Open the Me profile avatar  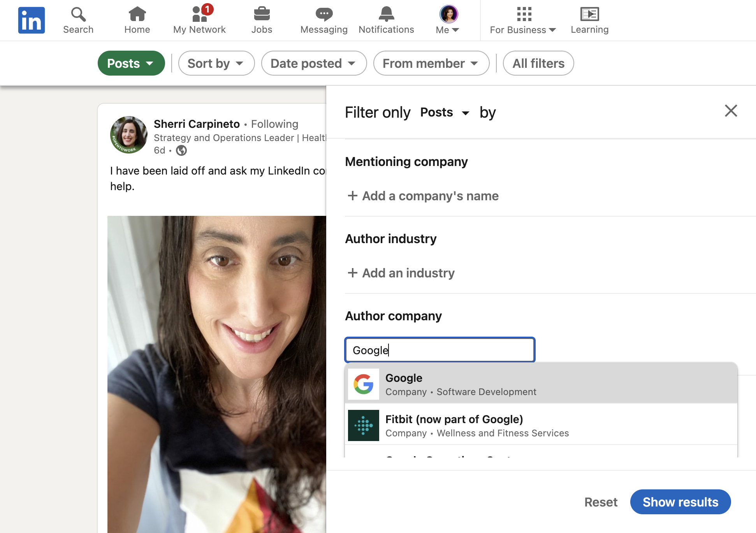coord(448,14)
